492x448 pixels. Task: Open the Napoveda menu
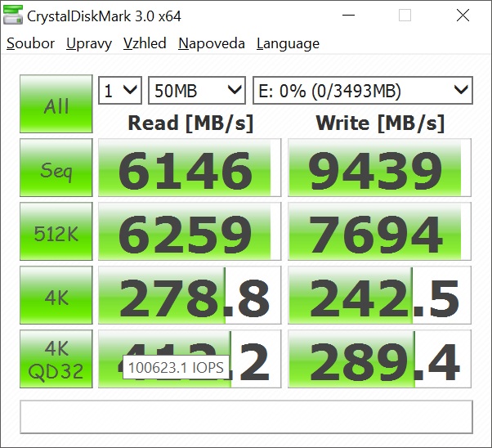coord(212,43)
